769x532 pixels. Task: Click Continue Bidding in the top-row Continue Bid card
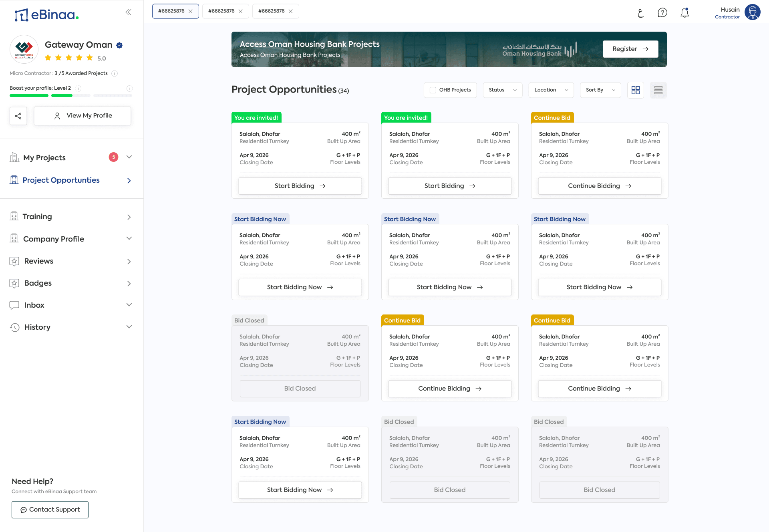[600, 186]
